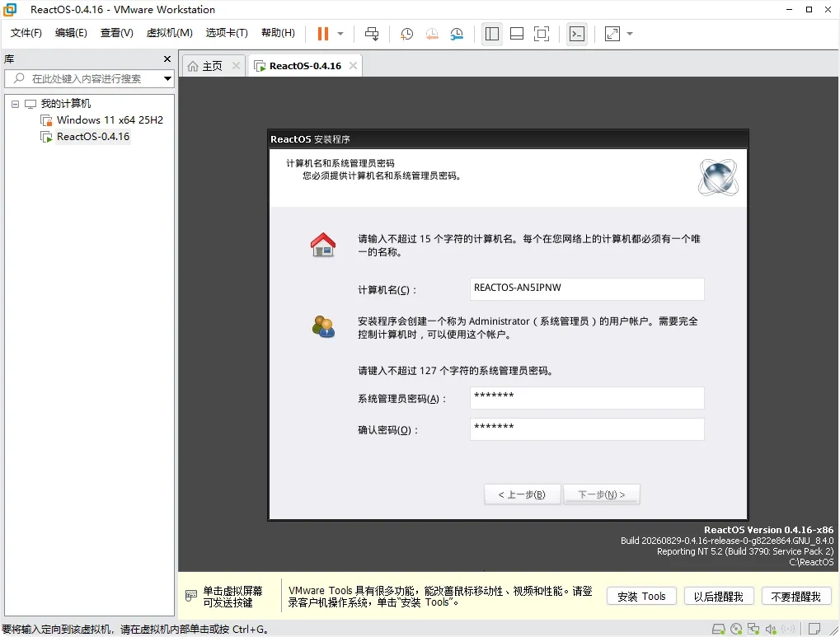The height and width of the screenshot is (637, 840).
Task: Close the library panel
Action: tap(167, 59)
